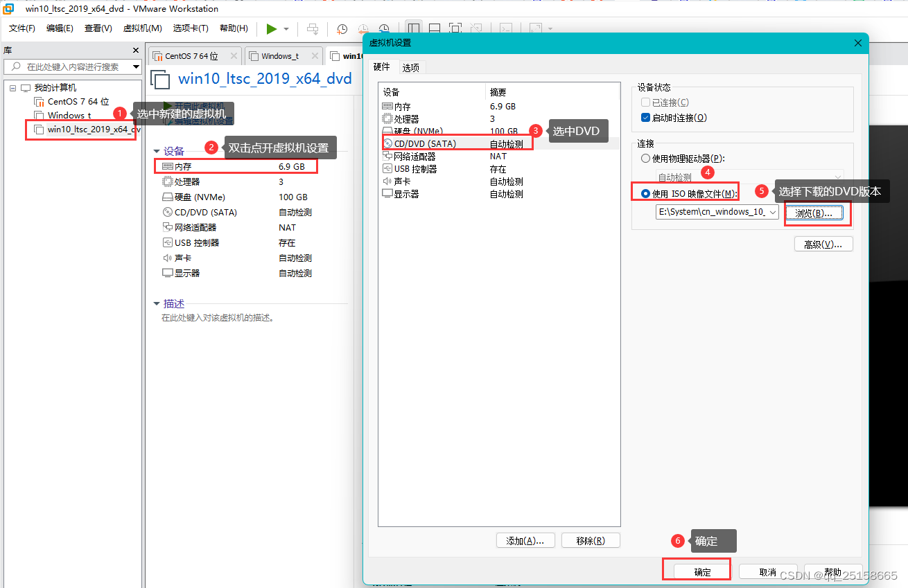Click the enter full screen toolbar icon
This screenshot has height=588, width=908.
pyautogui.click(x=455, y=29)
